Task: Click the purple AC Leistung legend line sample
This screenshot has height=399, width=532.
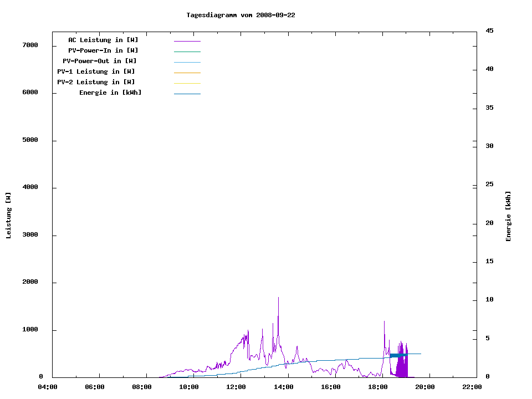Action: tap(187, 41)
